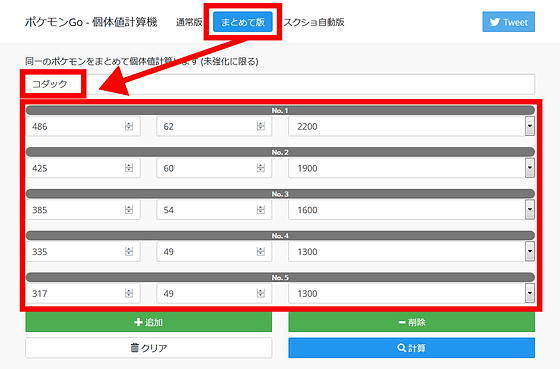Click the No.4 CP field showing 335
Viewport: 560px width, 369px height.
(x=83, y=251)
